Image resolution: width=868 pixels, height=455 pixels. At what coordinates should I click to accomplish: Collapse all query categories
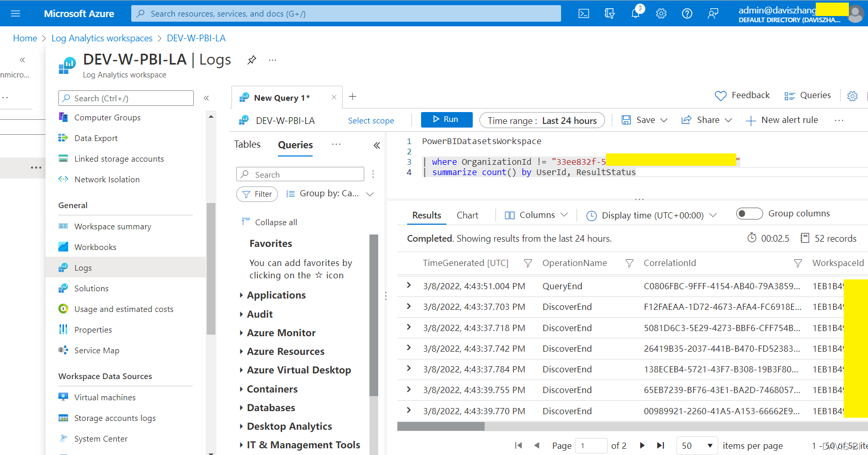[x=269, y=222]
